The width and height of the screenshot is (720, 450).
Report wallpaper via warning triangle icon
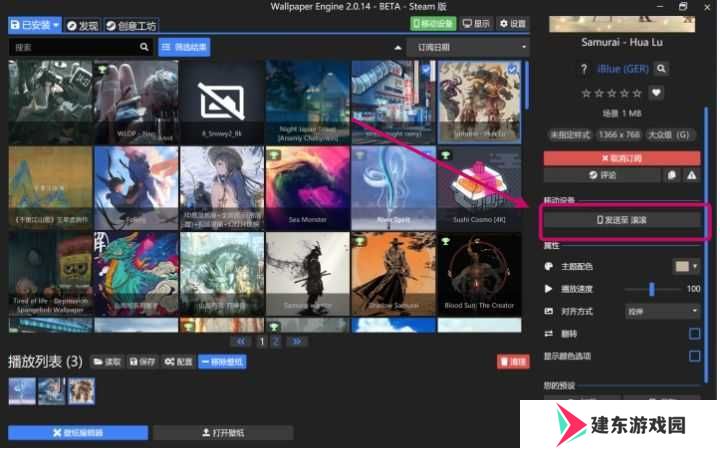(x=692, y=175)
